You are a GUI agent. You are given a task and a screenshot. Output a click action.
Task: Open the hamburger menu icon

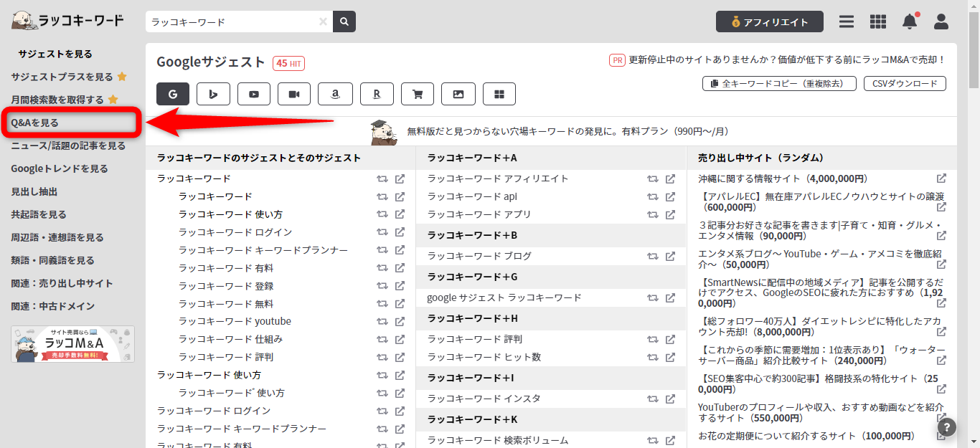point(847,22)
